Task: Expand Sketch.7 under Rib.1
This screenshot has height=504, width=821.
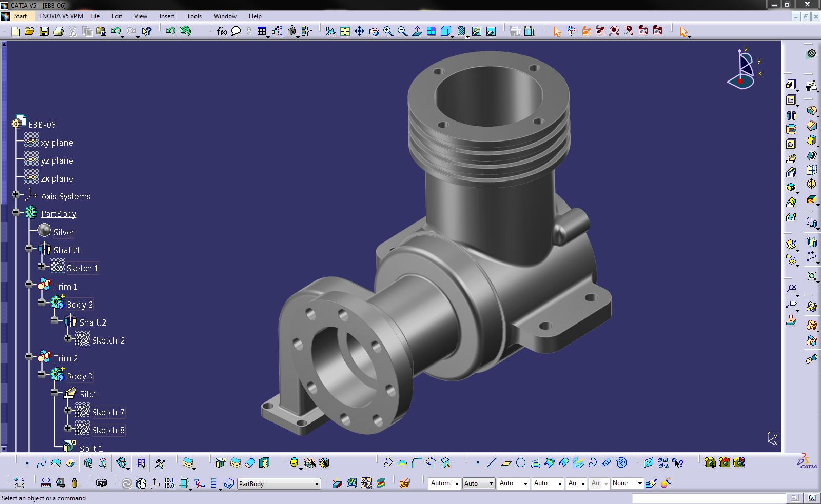Action: click(x=67, y=411)
